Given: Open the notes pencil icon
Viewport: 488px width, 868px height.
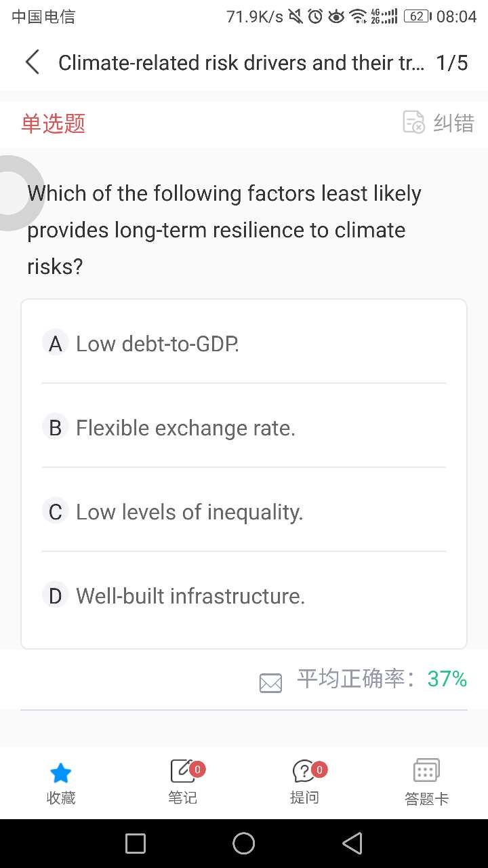Looking at the screenshot, I should coord(182,772).
